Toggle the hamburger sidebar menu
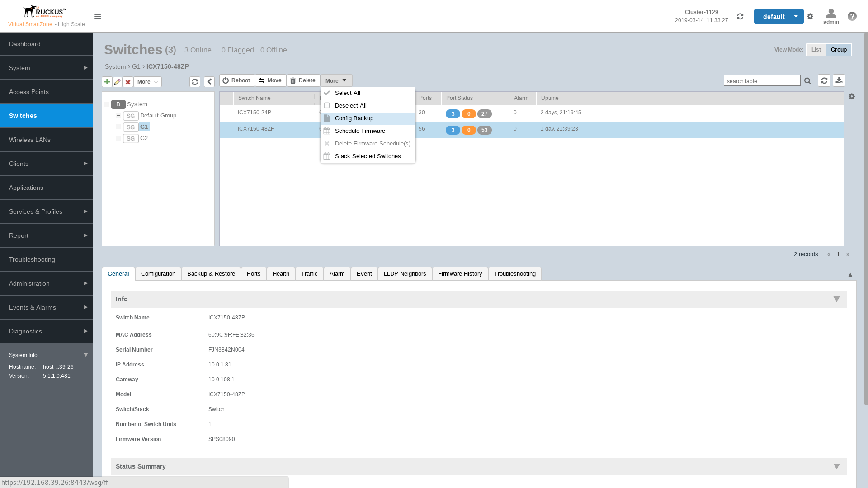This screenshot has width=868, height=488. 98,17
